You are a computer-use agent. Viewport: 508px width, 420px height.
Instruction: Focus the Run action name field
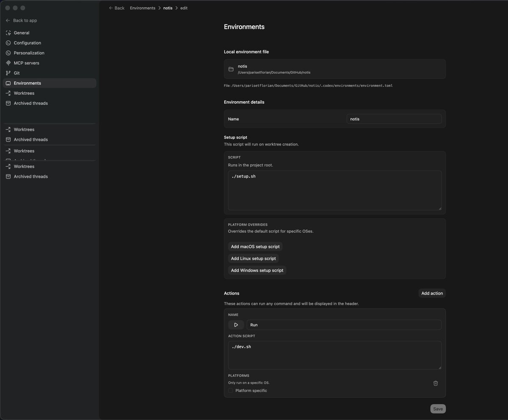(344, 325)
